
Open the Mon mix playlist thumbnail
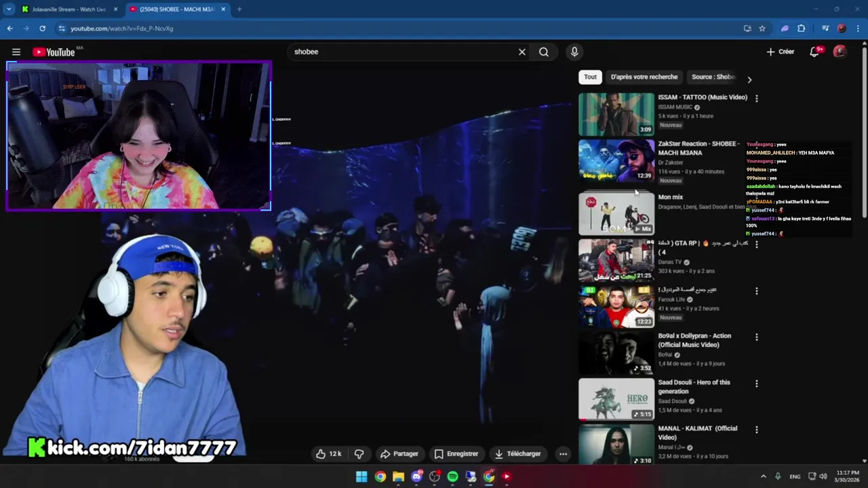616,213
